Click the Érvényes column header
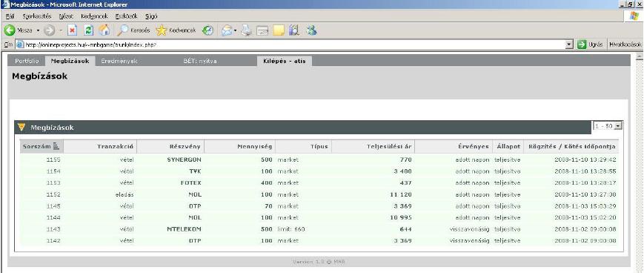The image size is (644, 273). coord(454,146)
